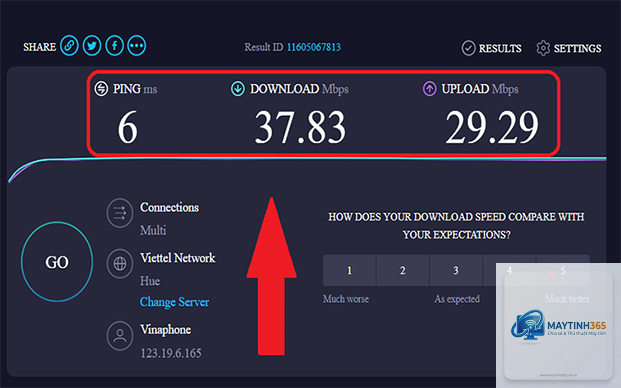
Task: Click the Ping icon
Action: (101, 88)
